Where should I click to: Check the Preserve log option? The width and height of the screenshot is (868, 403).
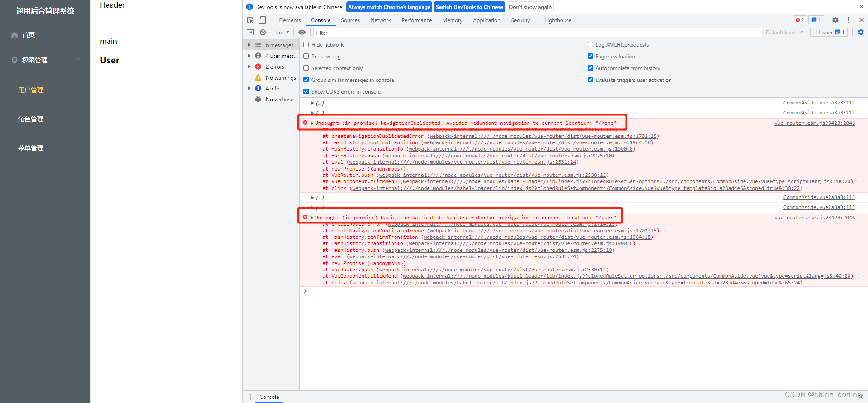tap(306, 57)
